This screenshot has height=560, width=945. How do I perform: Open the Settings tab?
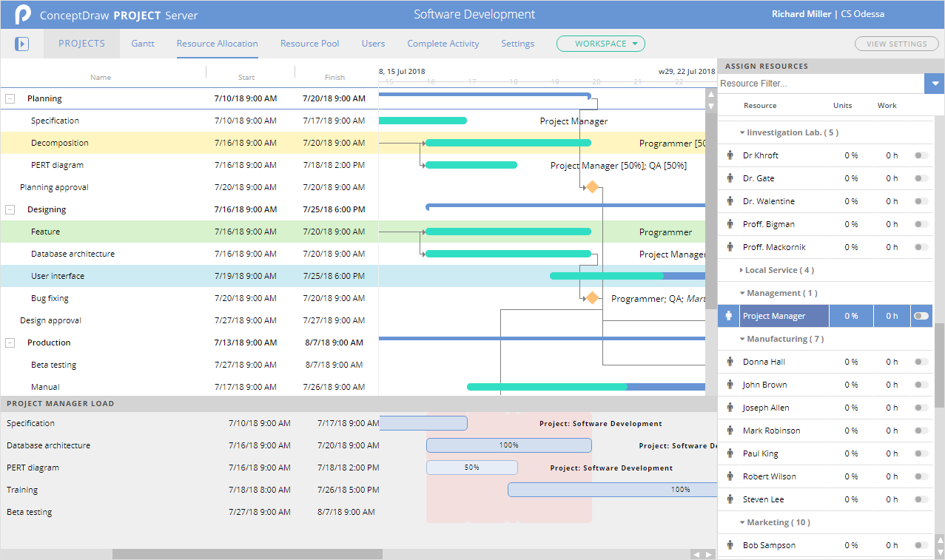(x=517, y=44)
